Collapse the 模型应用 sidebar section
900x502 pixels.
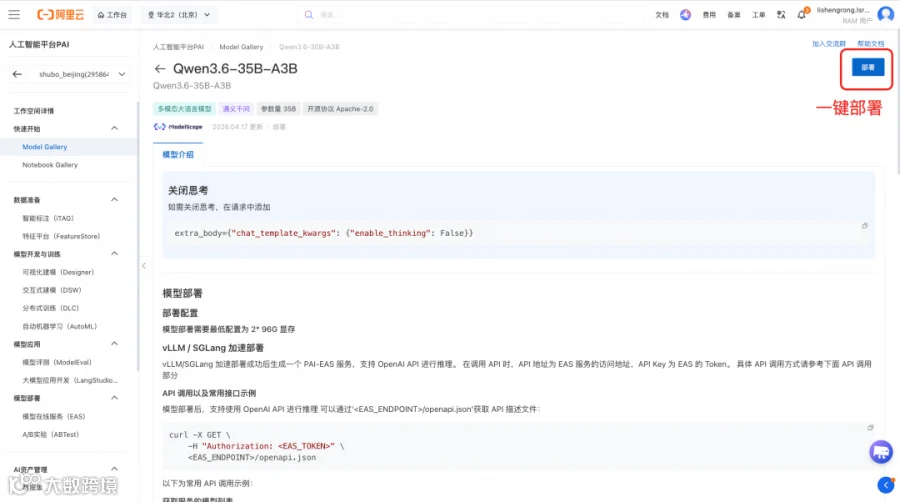point(114,344)
